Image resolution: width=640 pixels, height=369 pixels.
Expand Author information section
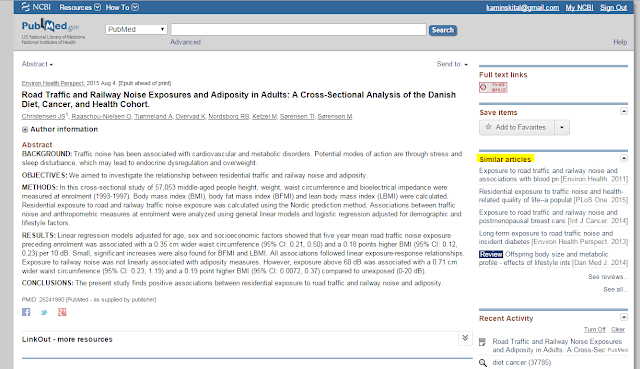pos(25,129)
